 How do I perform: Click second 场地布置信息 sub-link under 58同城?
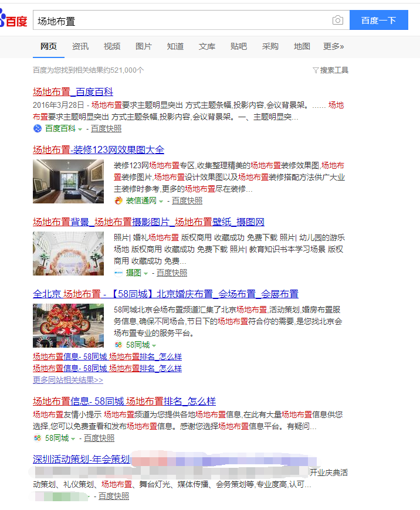pyautogui.click(x=107, y=368)
